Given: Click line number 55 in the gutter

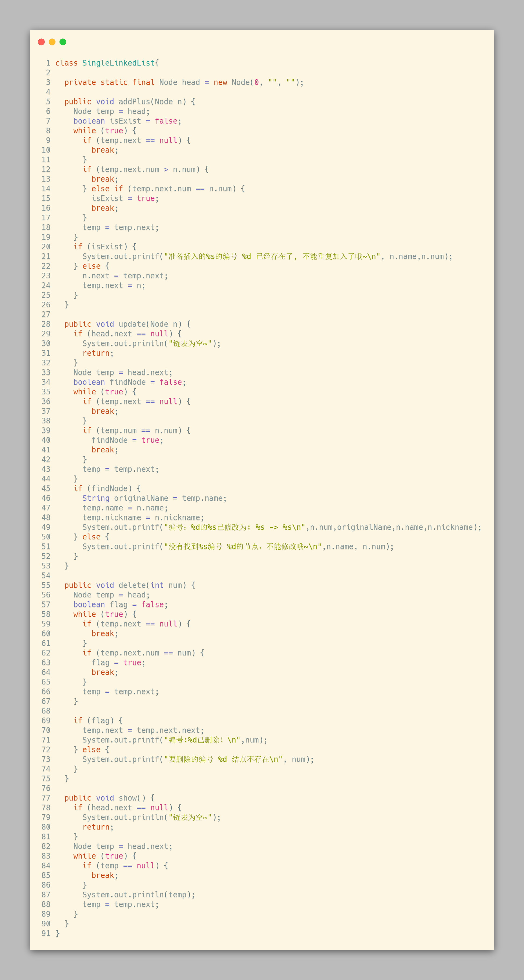Looking at the screenshot, I should (46, 585).
